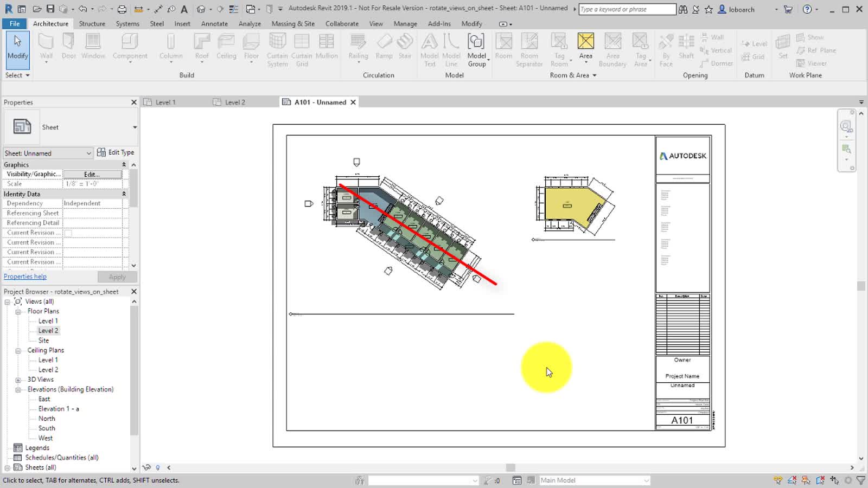Open the View ribbon tab

coord(376,23)
